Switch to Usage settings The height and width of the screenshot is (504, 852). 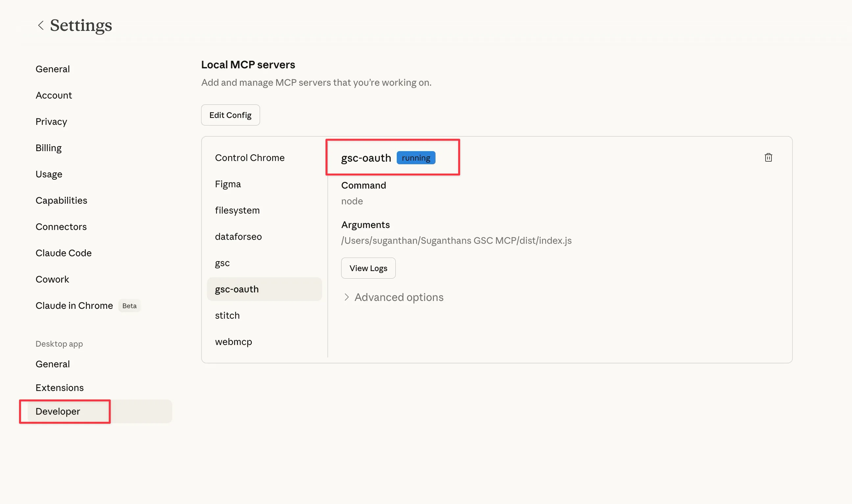click(x=49, y=174)
